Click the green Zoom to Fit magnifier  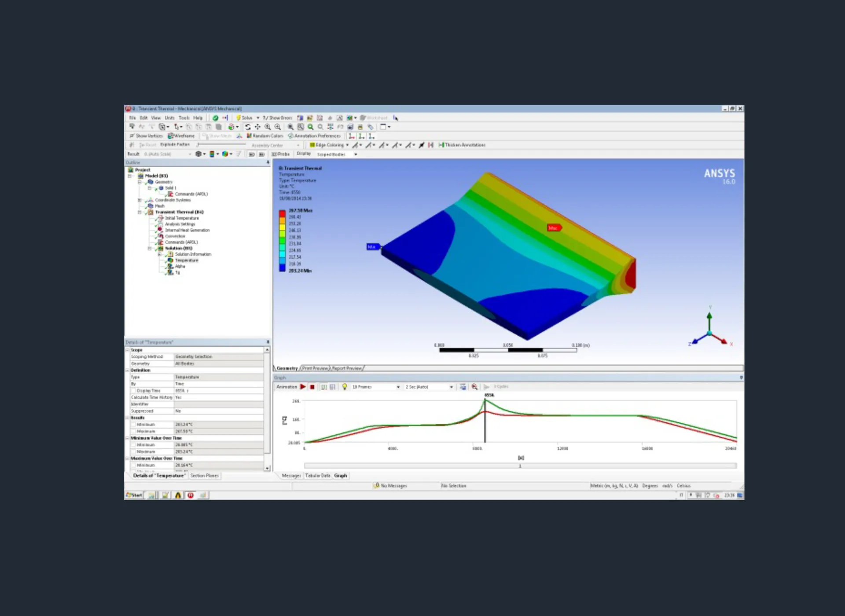pyautogui.click(x=310, y=127)
